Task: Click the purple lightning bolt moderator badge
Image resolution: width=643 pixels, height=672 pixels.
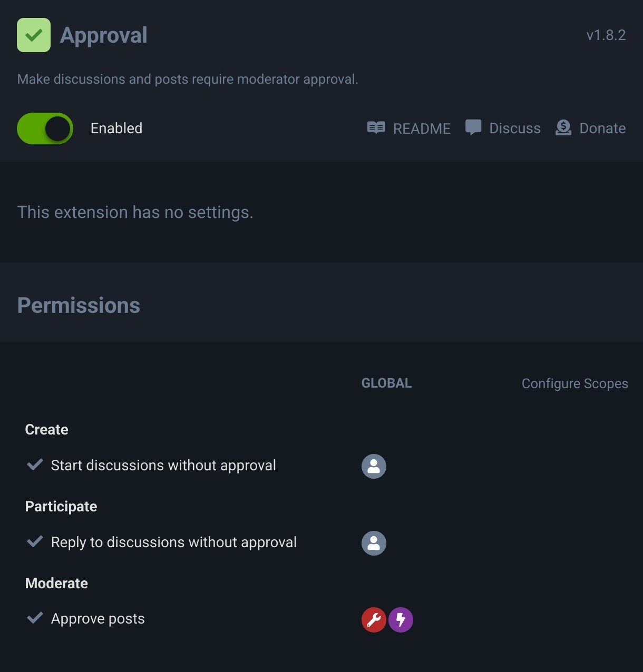Action: click(x=401, y=620)
